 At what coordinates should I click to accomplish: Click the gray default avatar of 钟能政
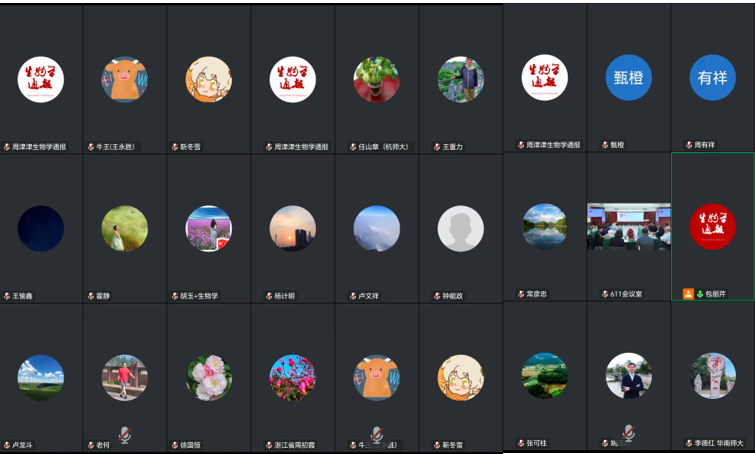pos(460,229)
